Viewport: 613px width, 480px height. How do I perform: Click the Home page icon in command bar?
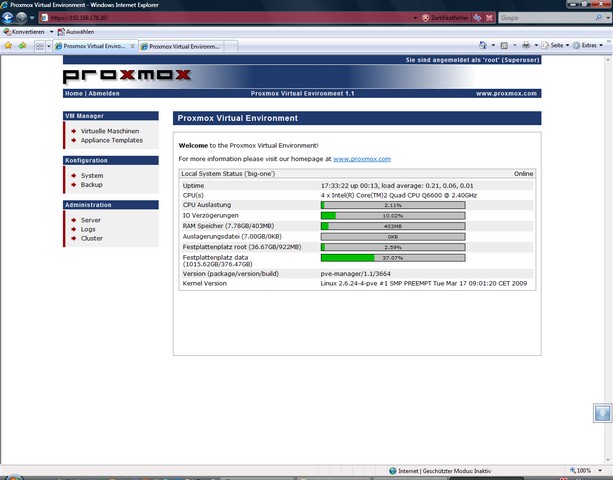click(483, 45)
